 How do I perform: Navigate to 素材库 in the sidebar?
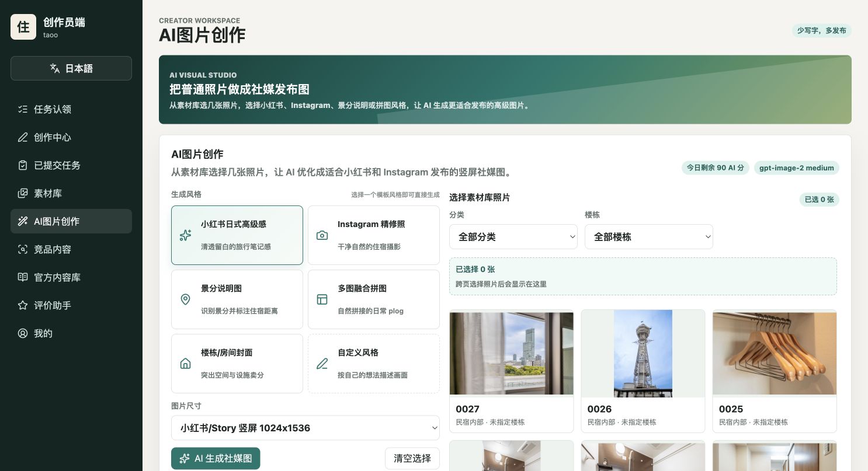[x=71, y=193]
